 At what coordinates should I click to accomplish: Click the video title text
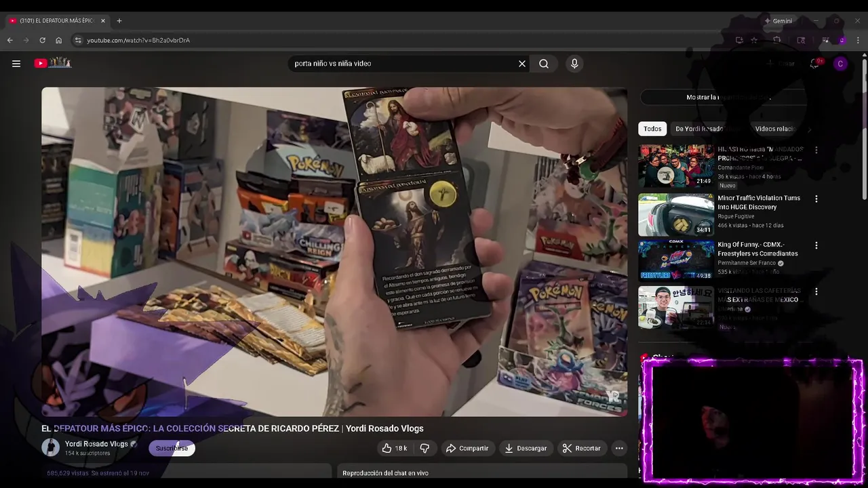click(233, 428)
